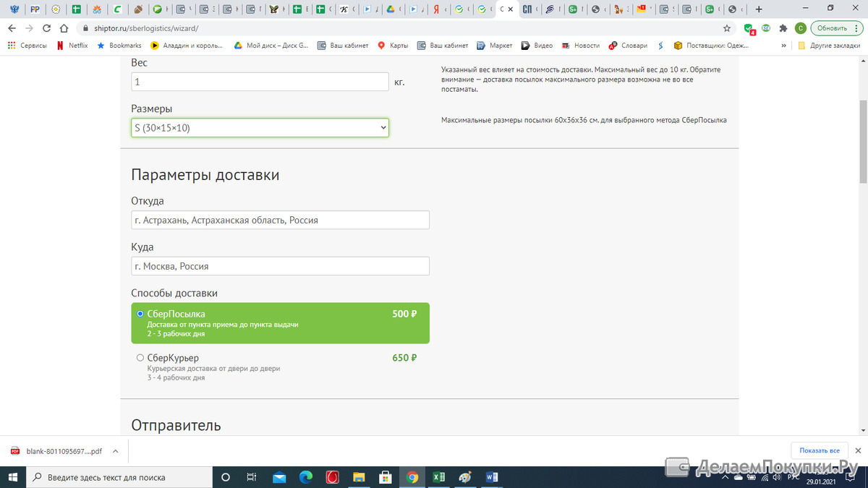Reload the page with refresh icon
The height and width of the screenshot is (488, 868).
47,28
